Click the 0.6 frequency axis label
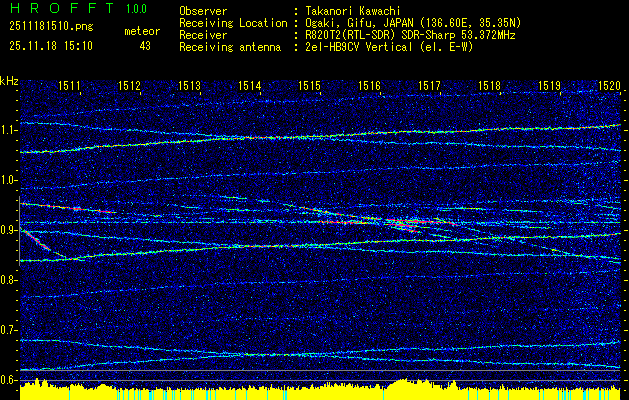 9,380
